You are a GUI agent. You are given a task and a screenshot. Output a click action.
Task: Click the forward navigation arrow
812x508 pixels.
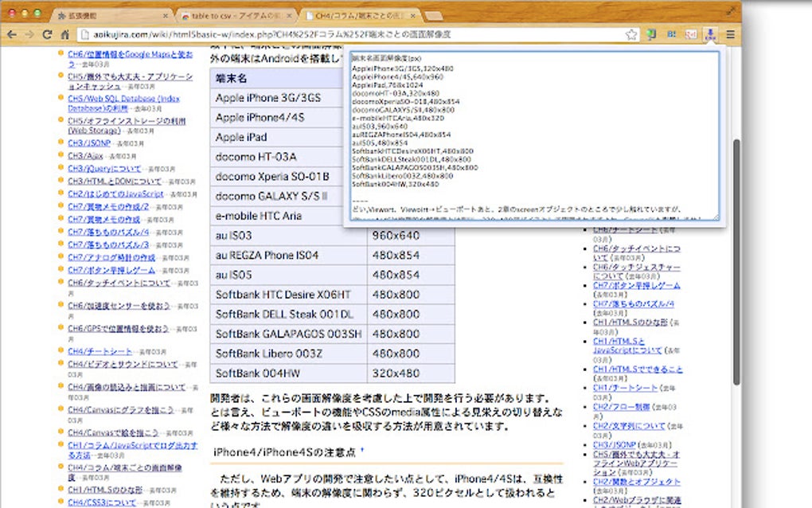coord(29,34)
